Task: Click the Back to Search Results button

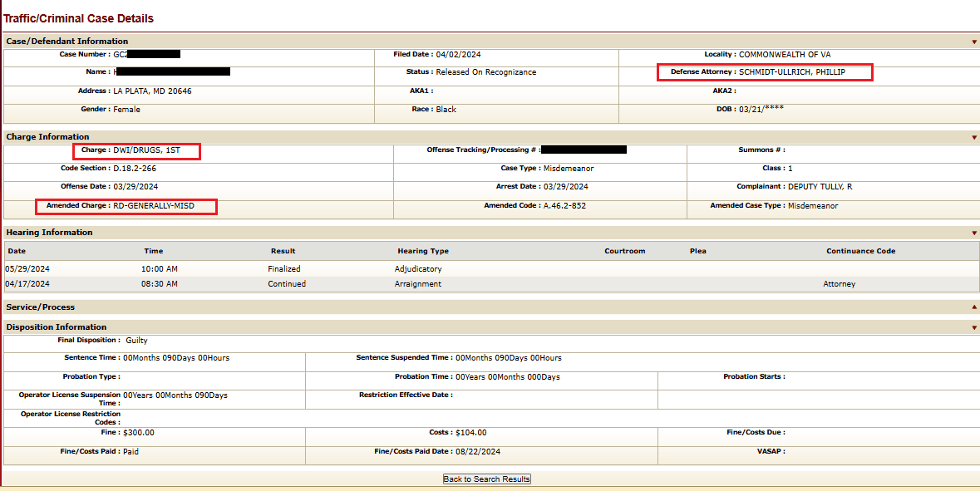Action: coord(486,479)
